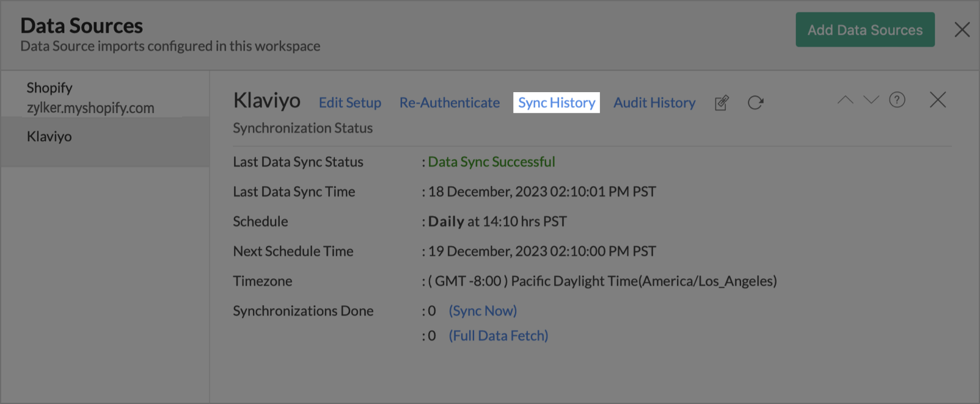Screen dimensions: 980x404
Task: Close the Klaviyo details panel
Action: [937, 100]
